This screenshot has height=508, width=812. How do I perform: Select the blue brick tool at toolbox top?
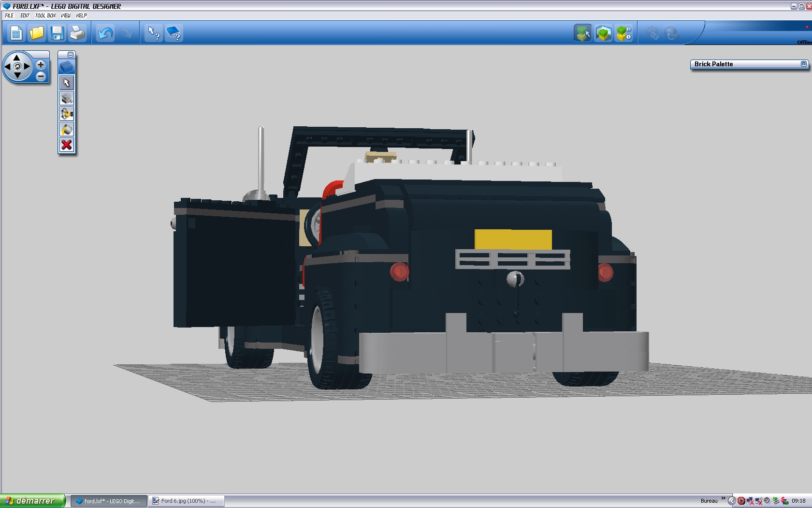67,67
